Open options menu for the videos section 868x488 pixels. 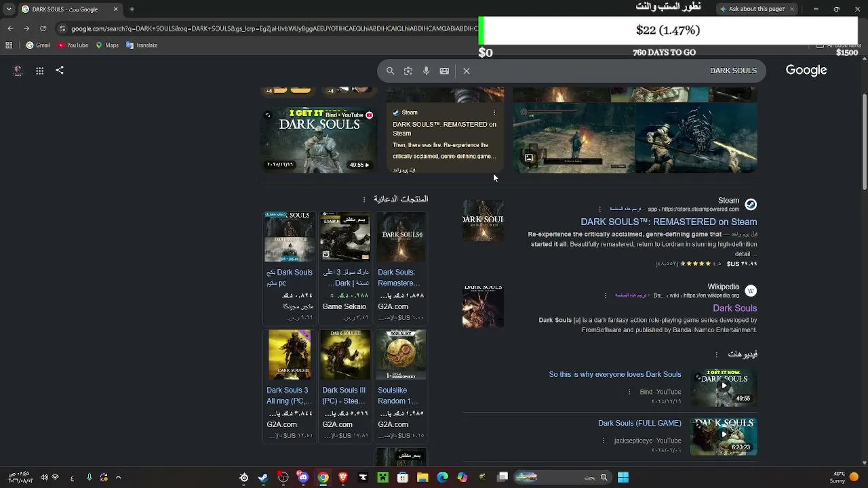point(716,354)
